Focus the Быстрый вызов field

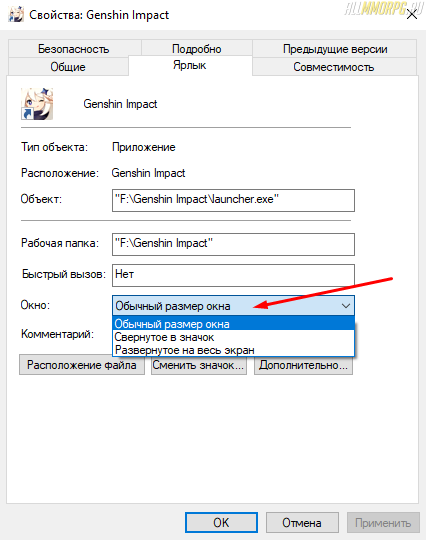tap(233, 275)
